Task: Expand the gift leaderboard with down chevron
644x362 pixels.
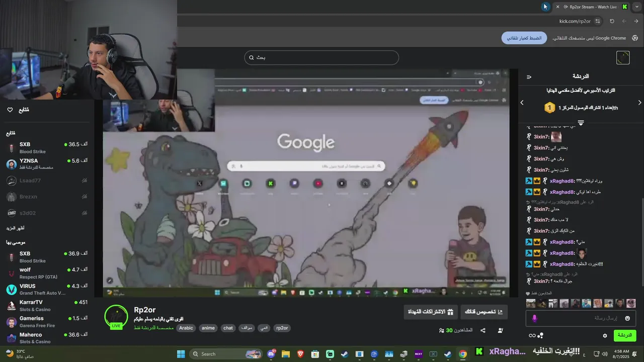Action: (x=581, y=123)
